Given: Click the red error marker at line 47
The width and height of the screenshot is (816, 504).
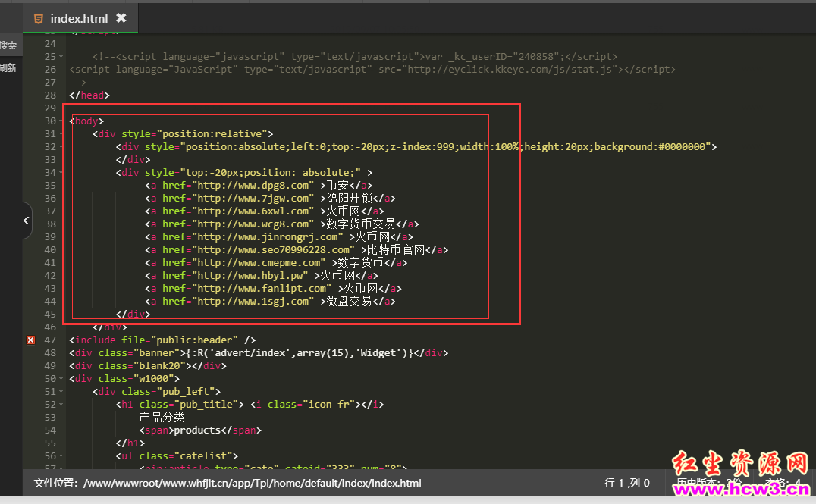Looking at the screenshot, I should tap(30, 340).
